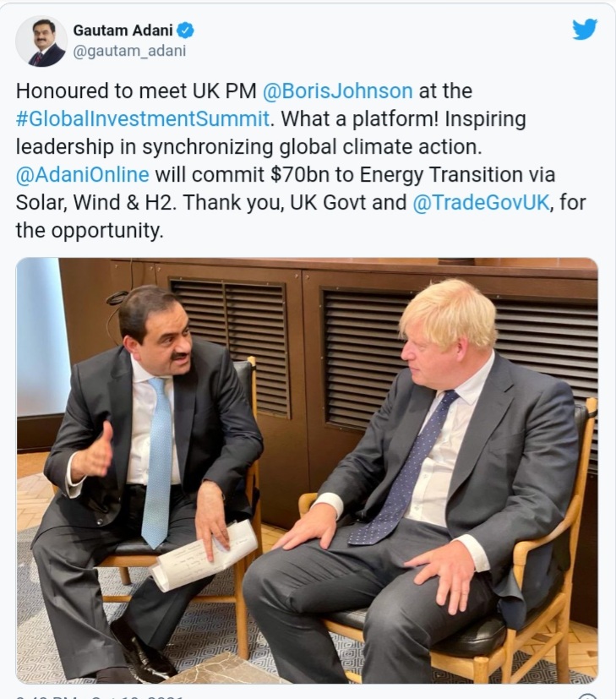Click the Twitter bird logo
Viewport: 616px width, 699px height.
click(x=584, y=30)
